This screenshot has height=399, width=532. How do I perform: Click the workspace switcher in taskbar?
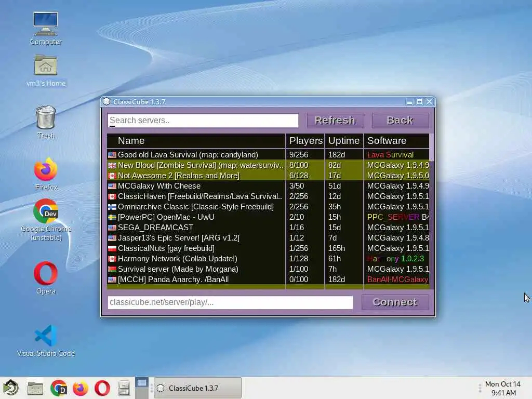tap(142, 388)
